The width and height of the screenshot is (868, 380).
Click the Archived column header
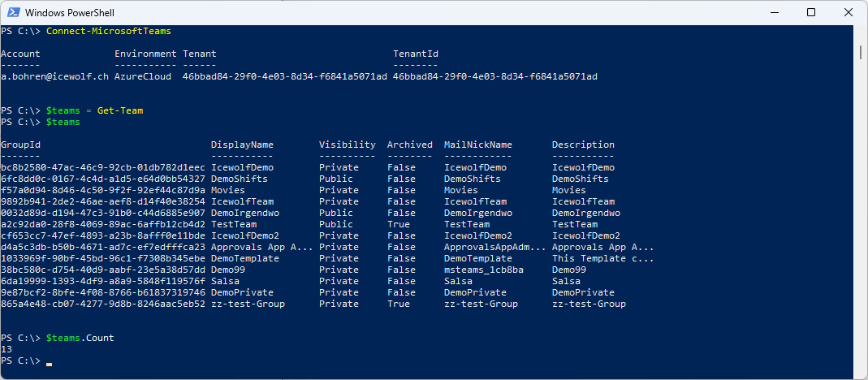(x=410, y=145)
